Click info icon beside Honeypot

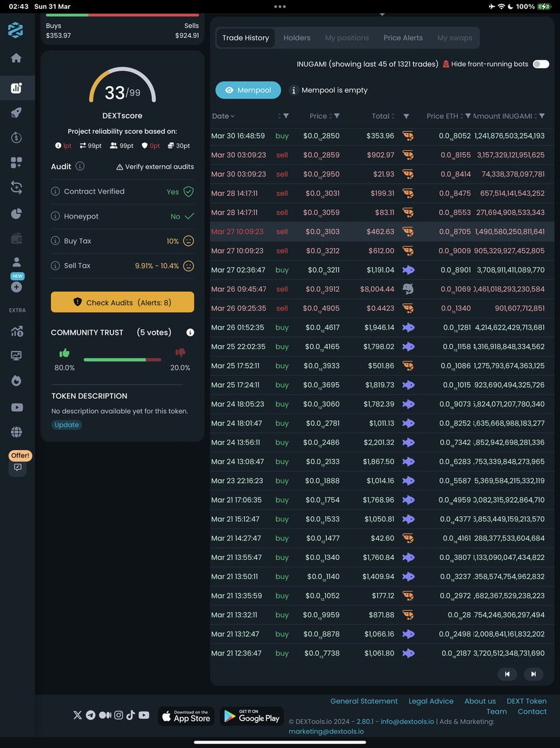click(55, 216)
